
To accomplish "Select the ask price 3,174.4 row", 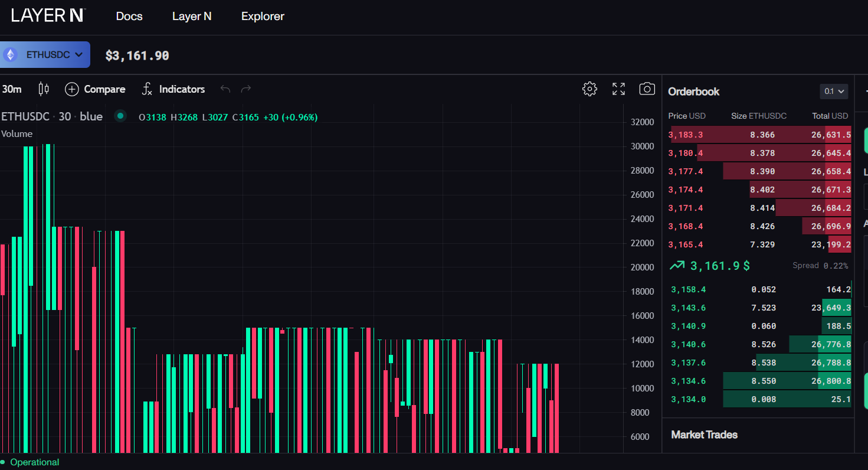I will tap(759, 190).
